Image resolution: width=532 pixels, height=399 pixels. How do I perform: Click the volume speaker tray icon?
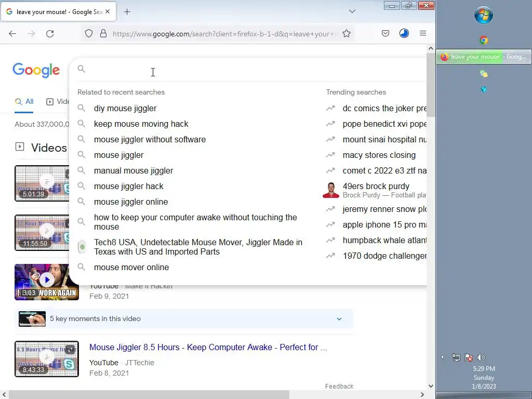[x=481, y=357]
